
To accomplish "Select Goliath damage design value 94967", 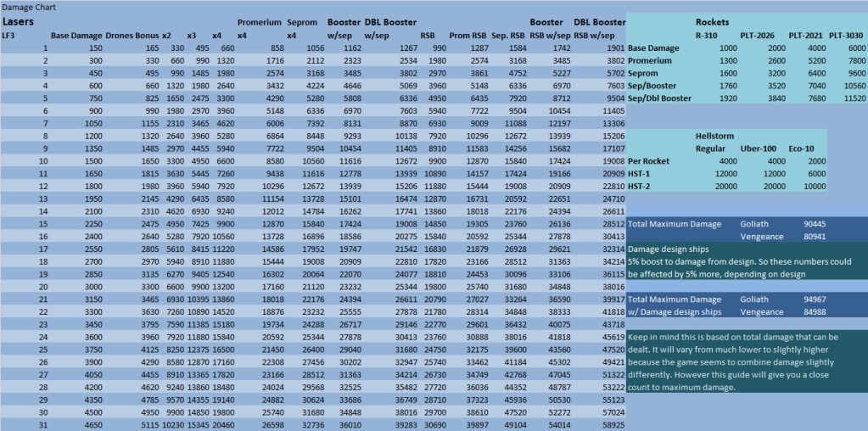I will point(815,299).
